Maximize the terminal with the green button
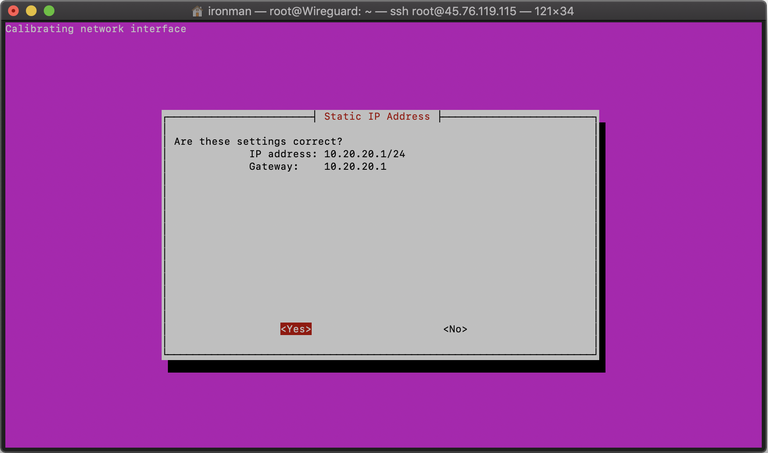The height and width of the screenshot is (453, 768). pos(49,11)
